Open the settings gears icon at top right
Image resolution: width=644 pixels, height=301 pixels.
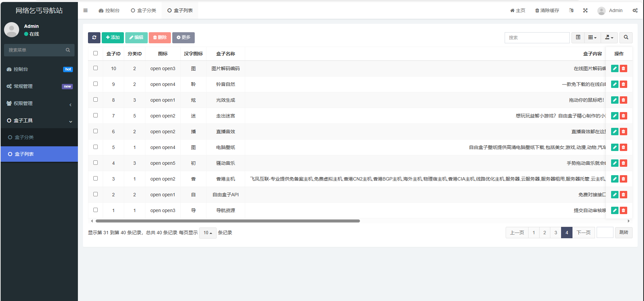tap(635, 10)
